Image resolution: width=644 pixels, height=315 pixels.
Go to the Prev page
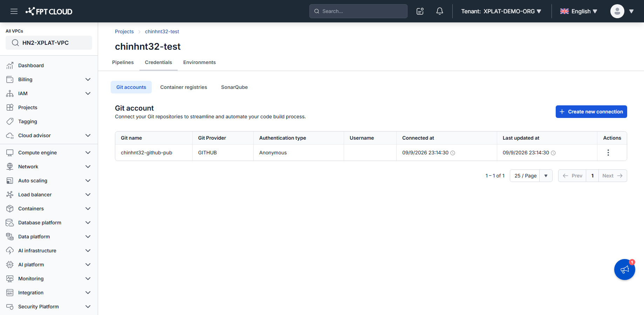572,176
